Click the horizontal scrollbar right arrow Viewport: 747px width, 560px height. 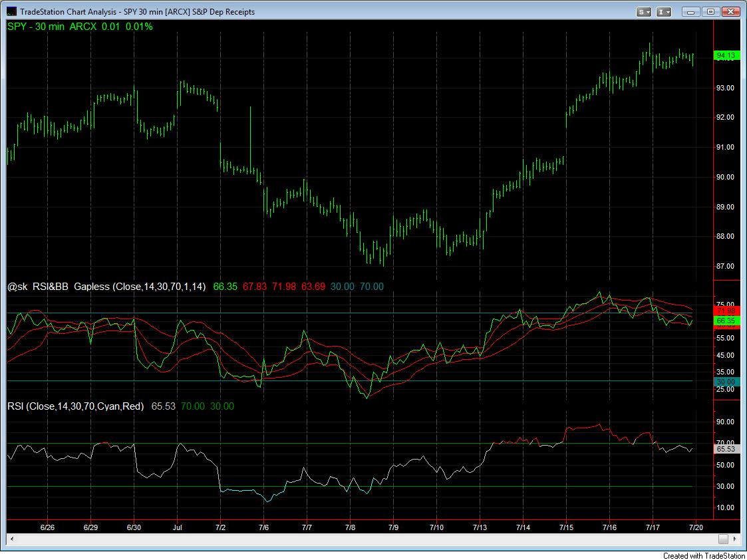tap(734, 539)
